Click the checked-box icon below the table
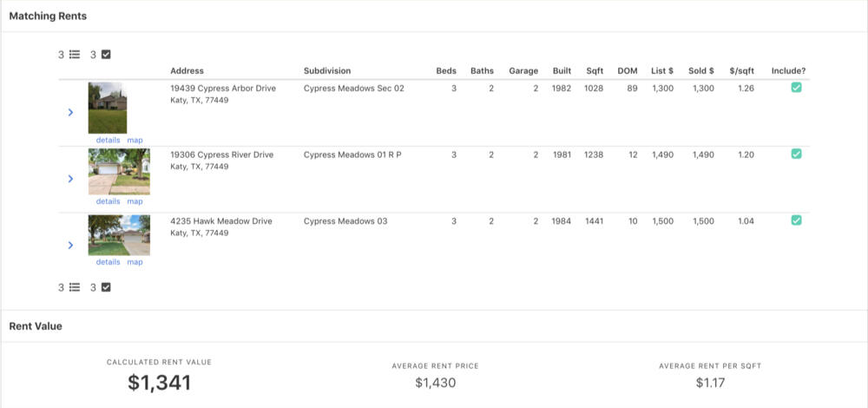This screenshot has width=868, height=408. pos(106,287)
